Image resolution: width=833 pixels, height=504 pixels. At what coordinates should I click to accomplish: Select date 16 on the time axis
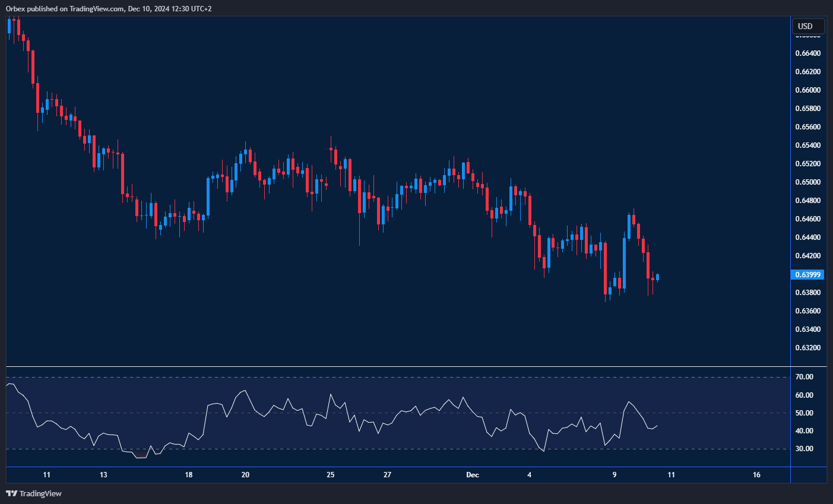(756, 475)
